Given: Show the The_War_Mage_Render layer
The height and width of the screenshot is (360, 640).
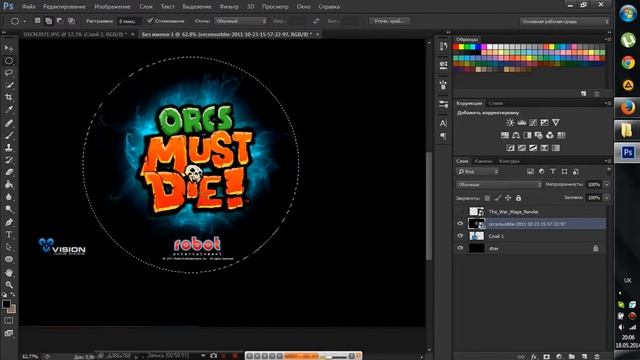Looking at the screenshot, I should (x=460, y=211).
